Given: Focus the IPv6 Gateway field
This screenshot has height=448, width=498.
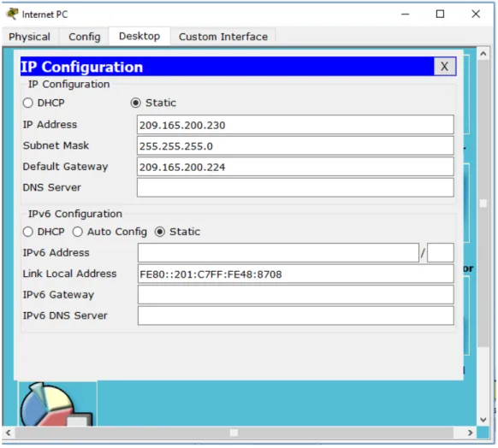Looking at the screenshot, I should coord(296,295).
